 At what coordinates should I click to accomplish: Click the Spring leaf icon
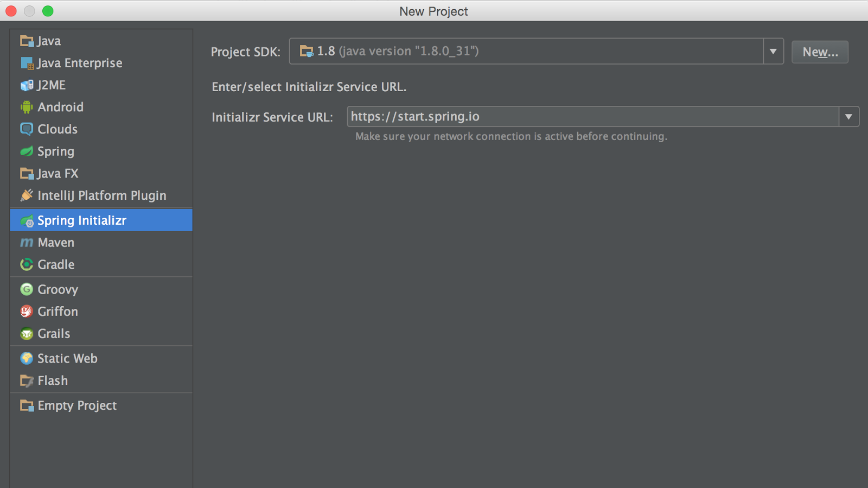click(x=26, y=151)
